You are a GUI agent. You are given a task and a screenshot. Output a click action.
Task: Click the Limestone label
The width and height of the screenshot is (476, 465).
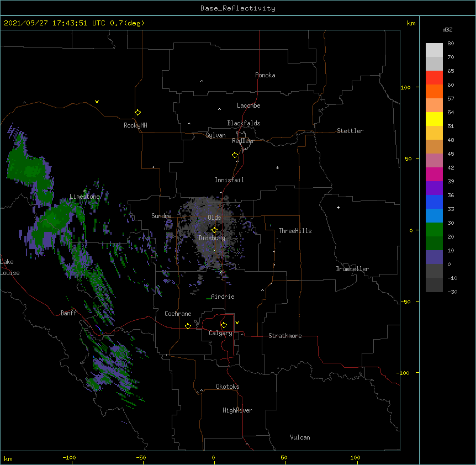(84, 197)
